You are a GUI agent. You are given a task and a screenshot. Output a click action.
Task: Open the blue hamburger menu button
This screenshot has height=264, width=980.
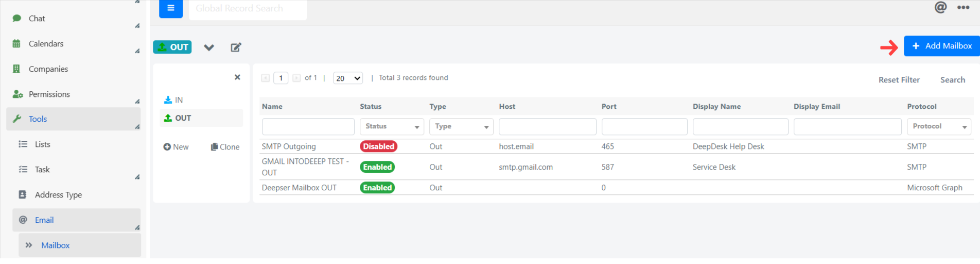pyautogui.click(x=171, y=8)
